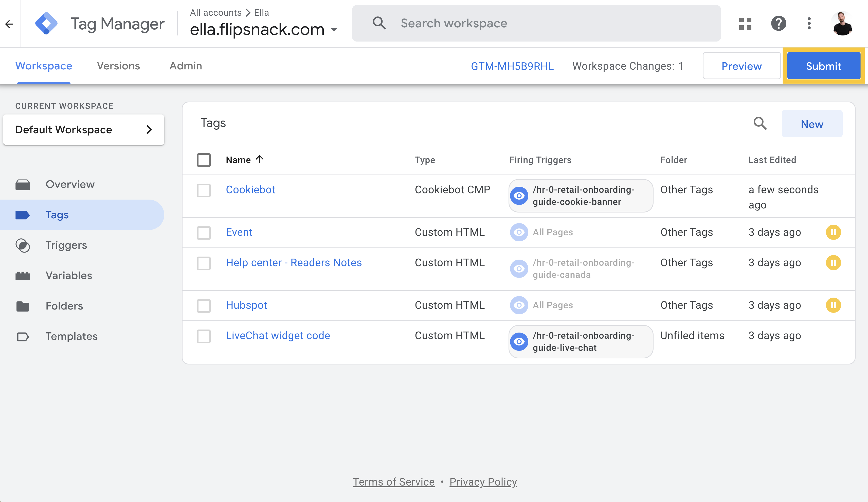Click the Firing Triggers column header
The height and width of the screenshot is (502, 868).
click(540, 160)
